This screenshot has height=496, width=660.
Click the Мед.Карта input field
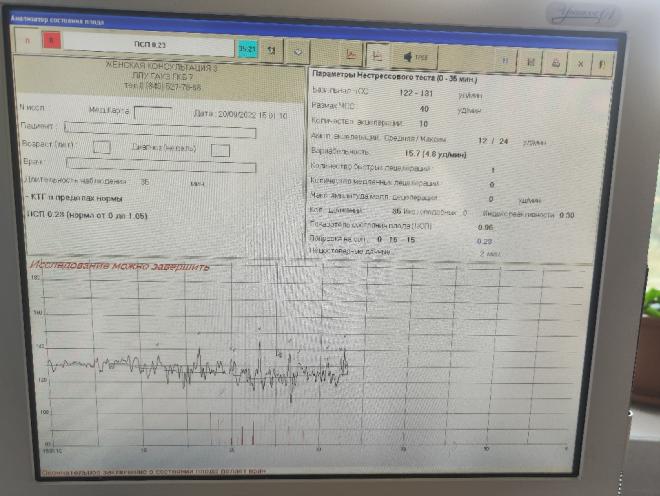153,113
